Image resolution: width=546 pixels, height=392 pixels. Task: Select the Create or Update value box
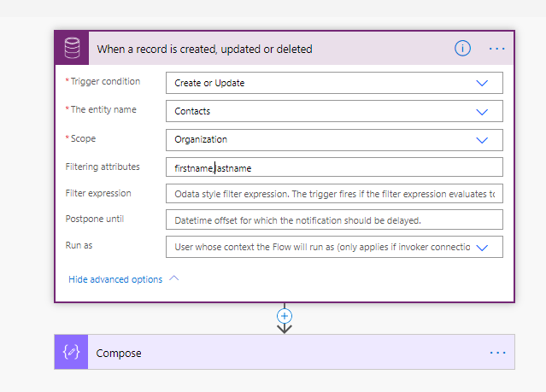(x=316, y=83)
